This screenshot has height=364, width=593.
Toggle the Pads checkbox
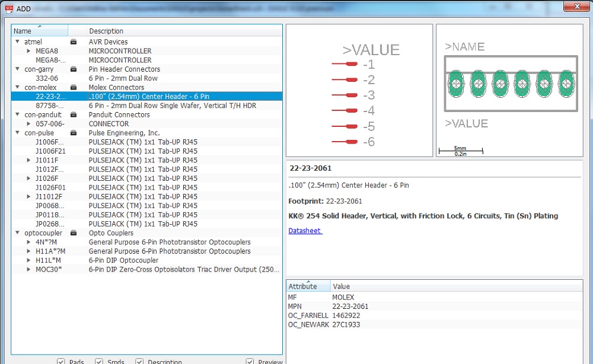point(60,362)
